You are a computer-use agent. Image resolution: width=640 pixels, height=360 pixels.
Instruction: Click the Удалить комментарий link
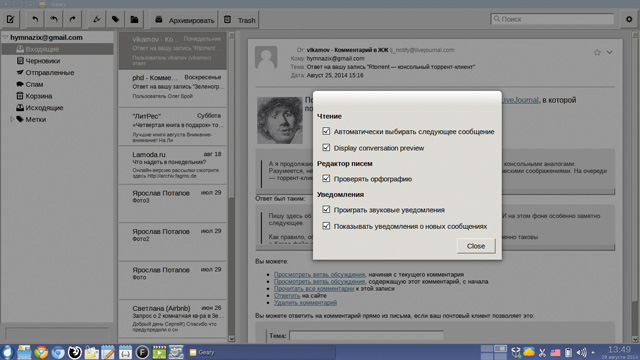[x=305, y=302]
